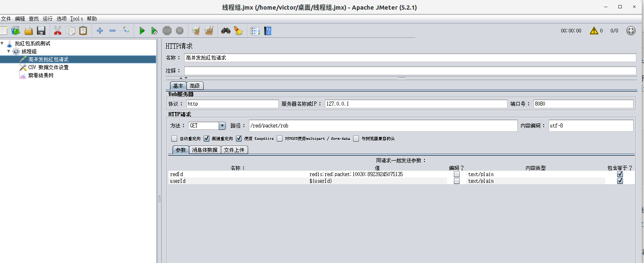Toggle the 编码 checkbox for redId row
Image resolution: width=644 pixels, height=263 pixels.
pos(456,174)
